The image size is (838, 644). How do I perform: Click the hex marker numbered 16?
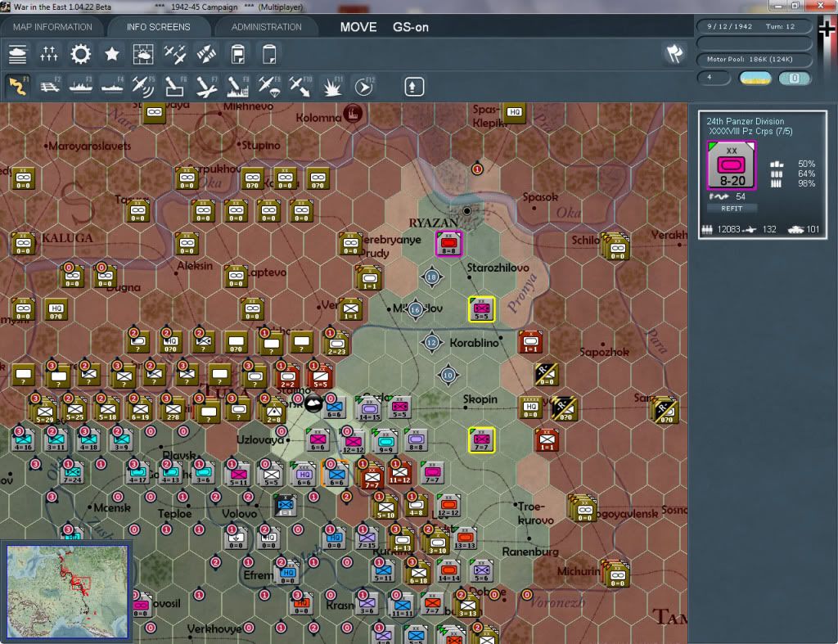click(x=415, y=309)
